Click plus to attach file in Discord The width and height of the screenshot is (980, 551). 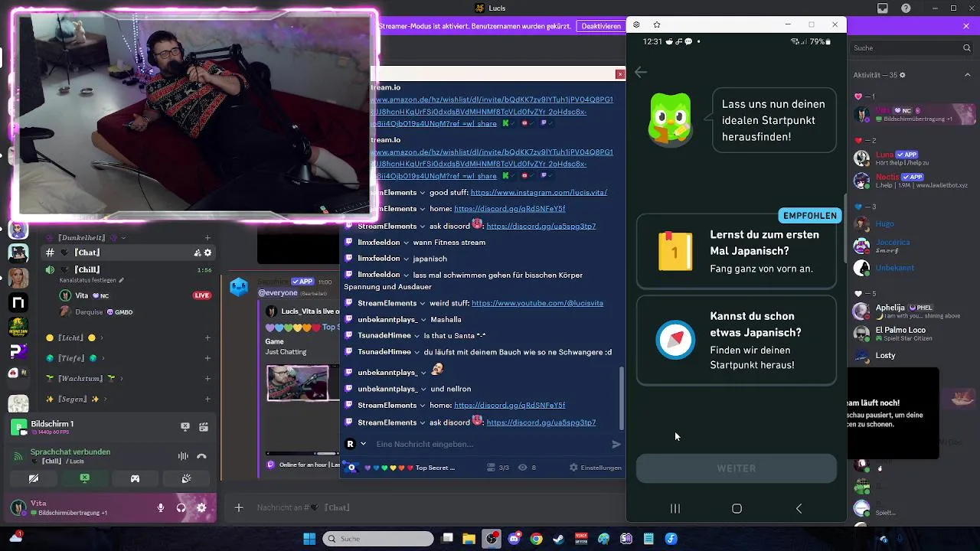tap(239, 507)
